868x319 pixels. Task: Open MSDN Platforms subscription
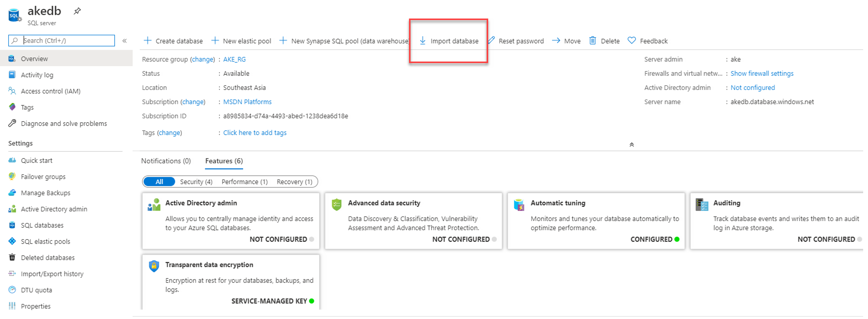247,102
